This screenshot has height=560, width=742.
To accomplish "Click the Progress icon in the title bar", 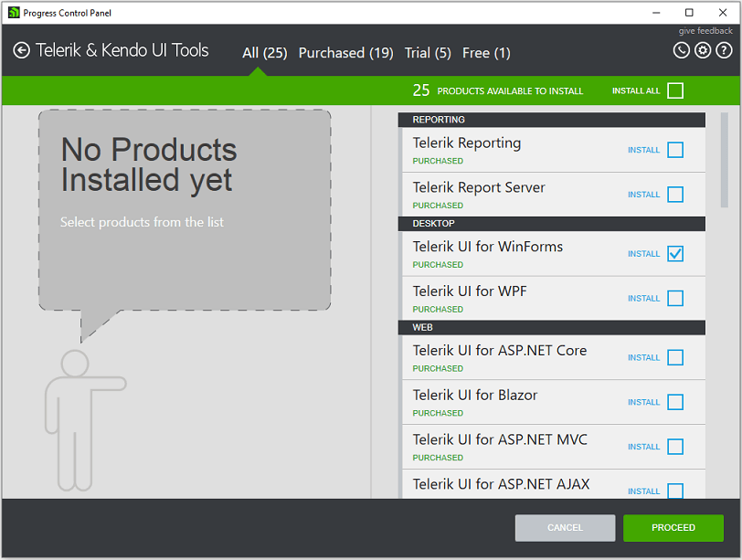I will point(12,12).
